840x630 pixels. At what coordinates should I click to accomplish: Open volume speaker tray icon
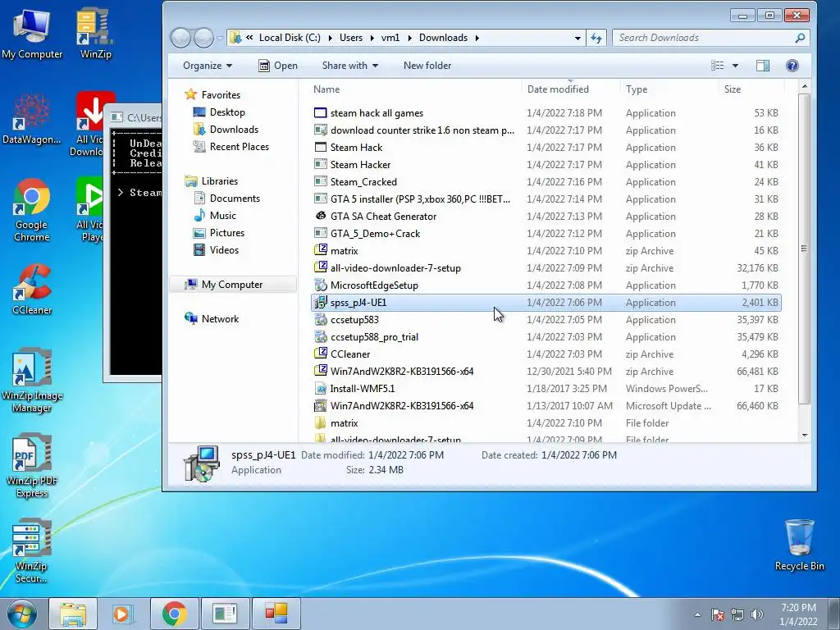757,614
